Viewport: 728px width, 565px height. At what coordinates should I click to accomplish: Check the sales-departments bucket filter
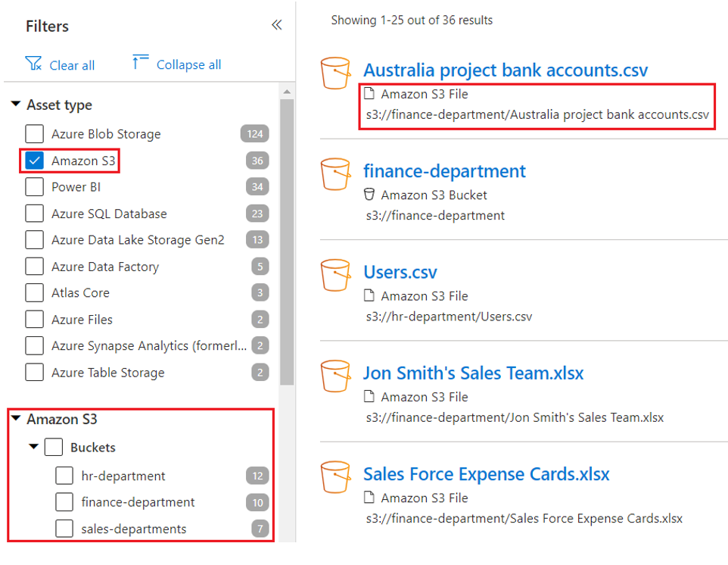click(64, 529)
